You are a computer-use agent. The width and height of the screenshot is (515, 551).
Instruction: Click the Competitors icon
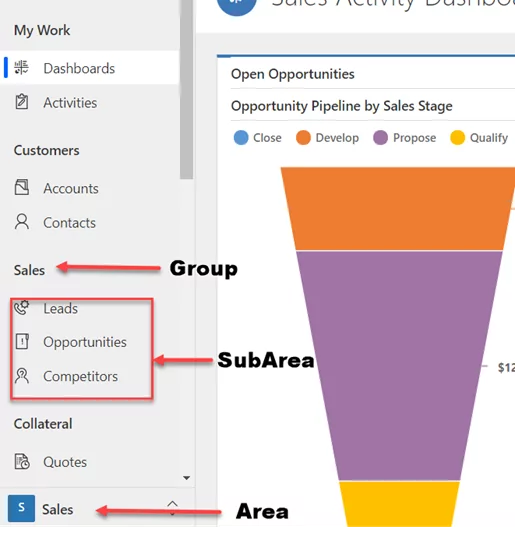click(22, 376)
